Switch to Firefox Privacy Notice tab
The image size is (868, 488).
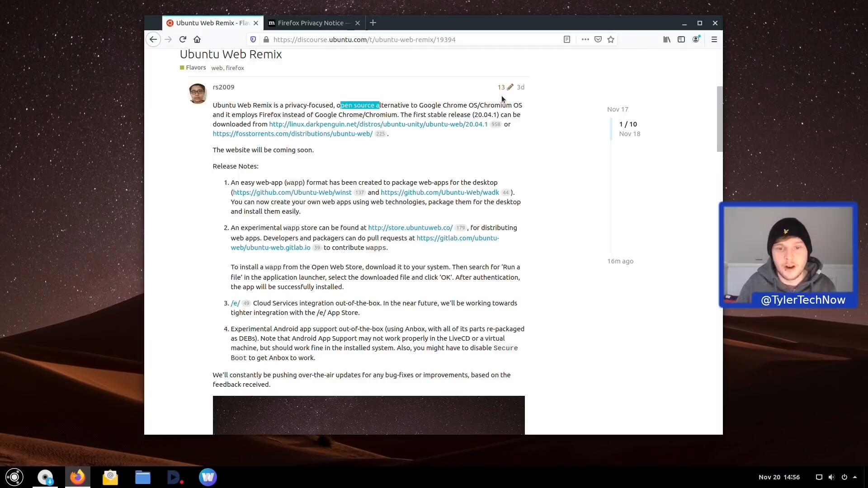(x=310, y=23)
